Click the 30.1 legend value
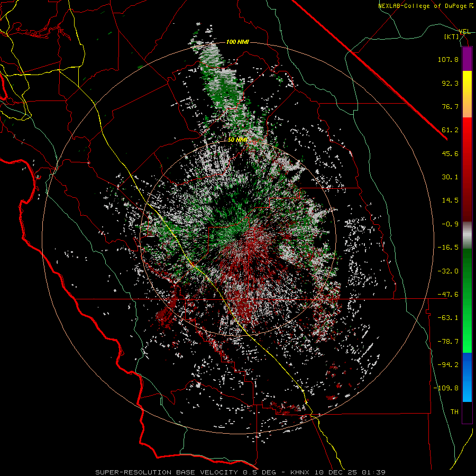The width and height of the screenshot is (476, 476). tap(450, 177)
